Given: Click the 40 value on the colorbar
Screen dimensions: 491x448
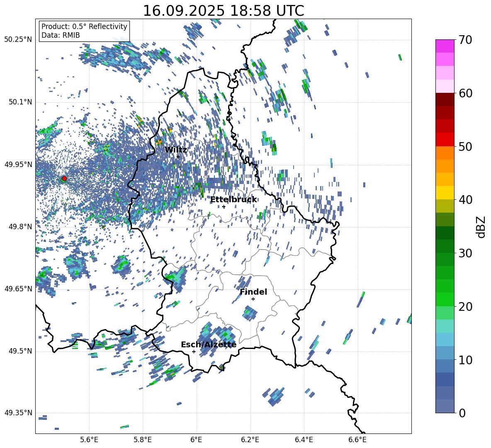Looking at the screenshot, I should 465,200.
